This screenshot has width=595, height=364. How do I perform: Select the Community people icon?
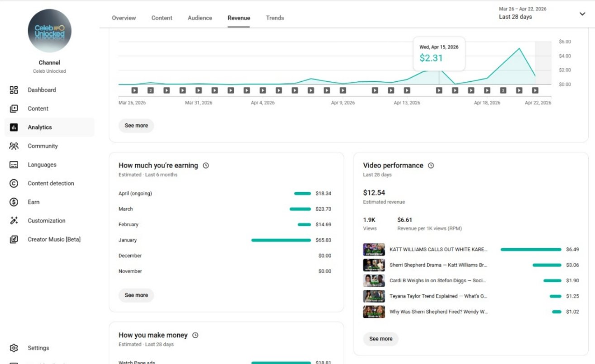(x=14, y=146)
